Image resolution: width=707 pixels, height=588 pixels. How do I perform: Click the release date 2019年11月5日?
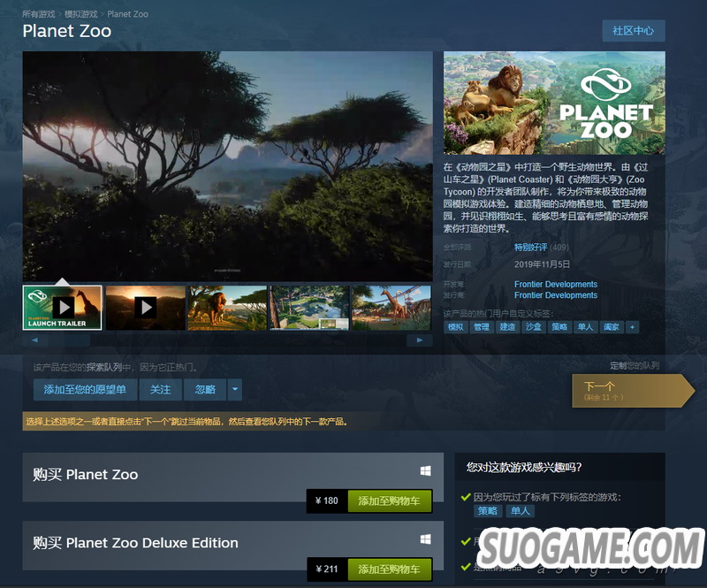(542, 264)
